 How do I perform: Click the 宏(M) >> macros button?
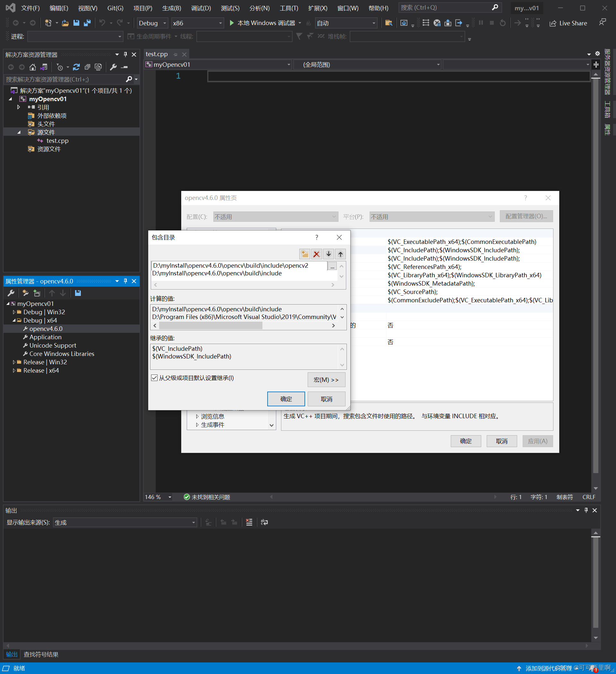326,380
